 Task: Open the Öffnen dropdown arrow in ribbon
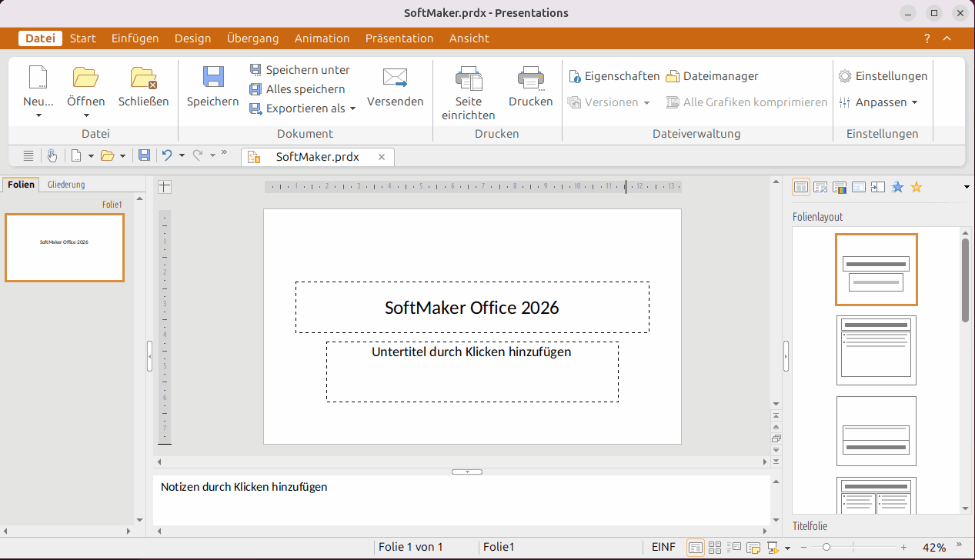[85, 116]
